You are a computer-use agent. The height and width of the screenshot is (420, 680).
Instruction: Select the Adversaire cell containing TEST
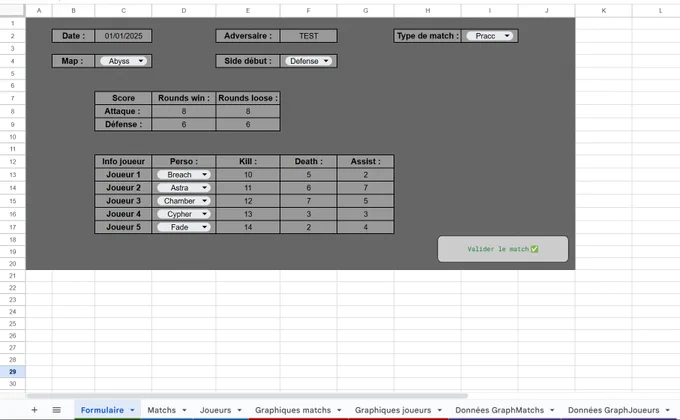click(309, 36)
